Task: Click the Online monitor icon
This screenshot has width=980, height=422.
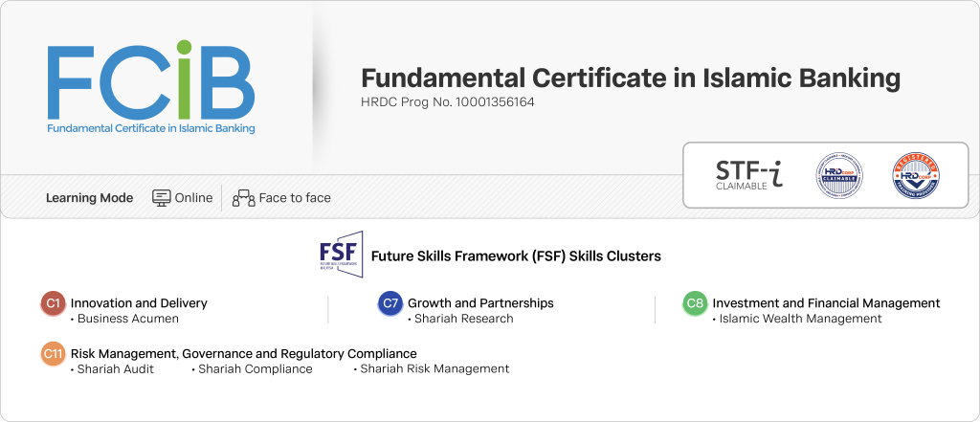Action: pyautogui.click(x=162, y=198)
